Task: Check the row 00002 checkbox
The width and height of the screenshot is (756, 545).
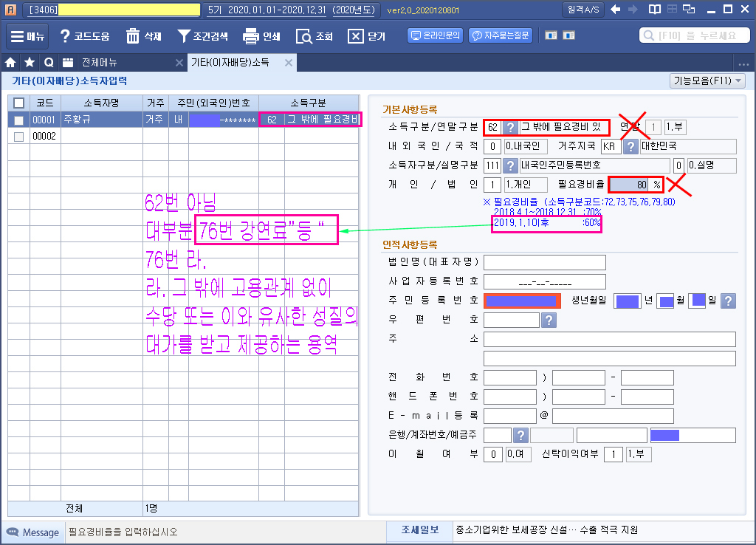Action: (x=18, y=137)
